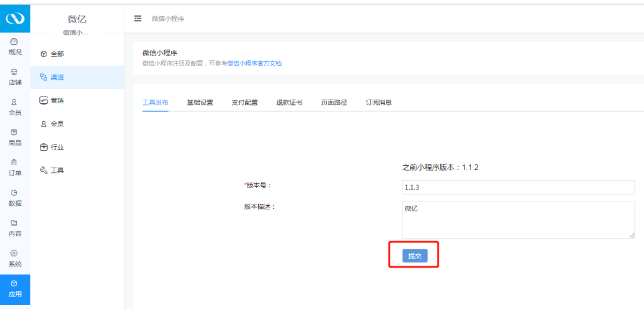Image resolution: width=644 pixels, height=309 pixels.
Task: Toggle the hamburger menu collapse icon
Action: click(x=138, y=18)
